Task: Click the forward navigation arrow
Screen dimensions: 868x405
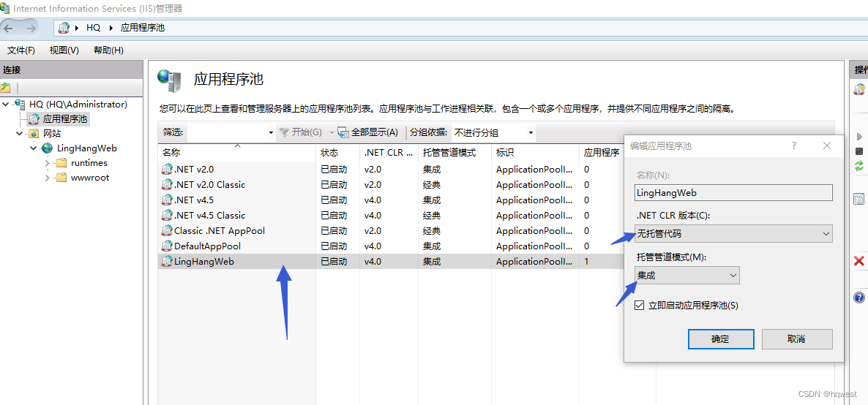Action: coord(31,28)
